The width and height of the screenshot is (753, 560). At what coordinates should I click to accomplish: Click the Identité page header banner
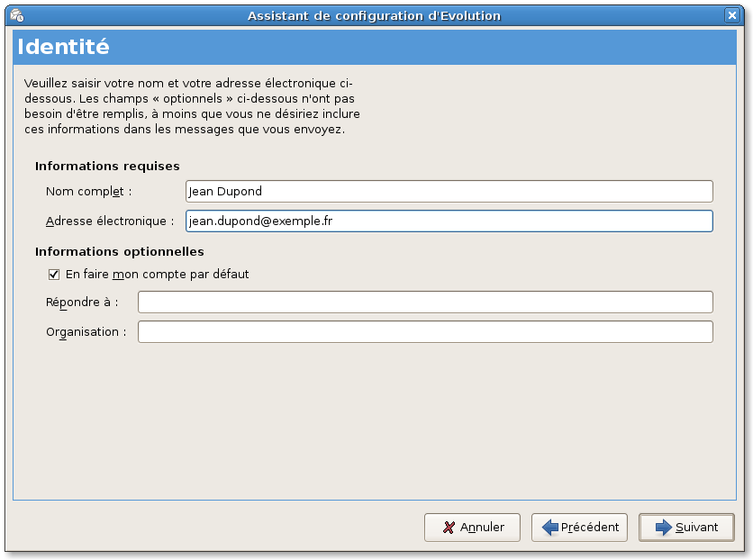coord(375,47)
